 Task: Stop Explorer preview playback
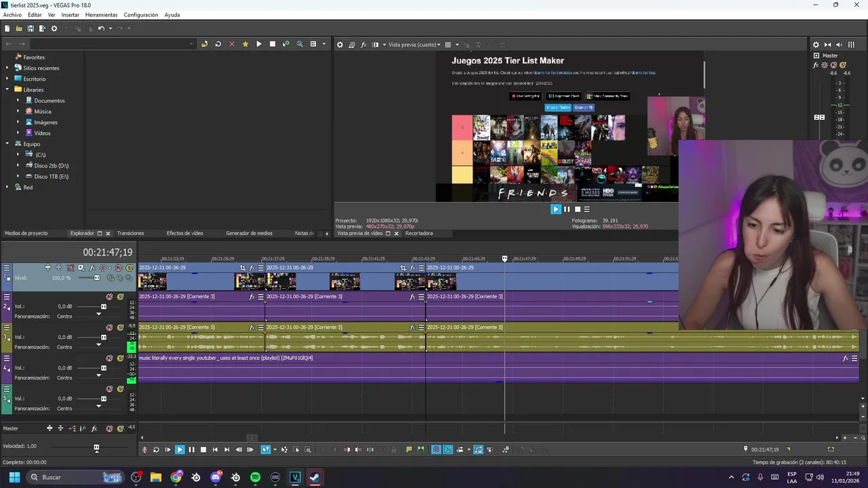(273, 44)
